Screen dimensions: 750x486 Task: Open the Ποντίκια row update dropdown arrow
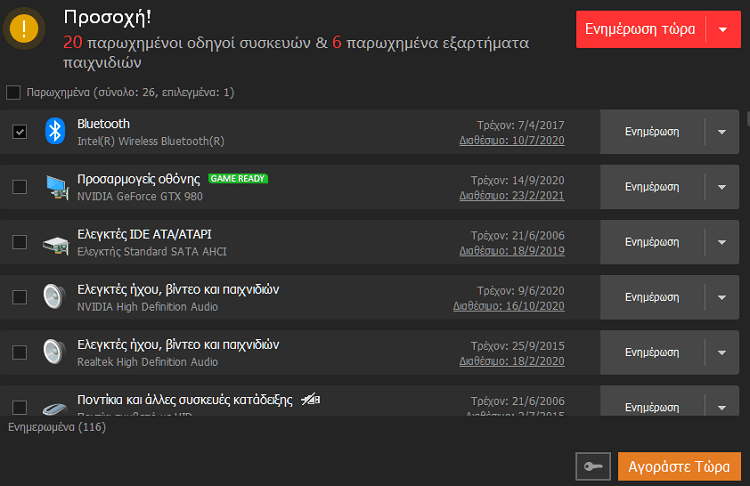pos(722,408)
